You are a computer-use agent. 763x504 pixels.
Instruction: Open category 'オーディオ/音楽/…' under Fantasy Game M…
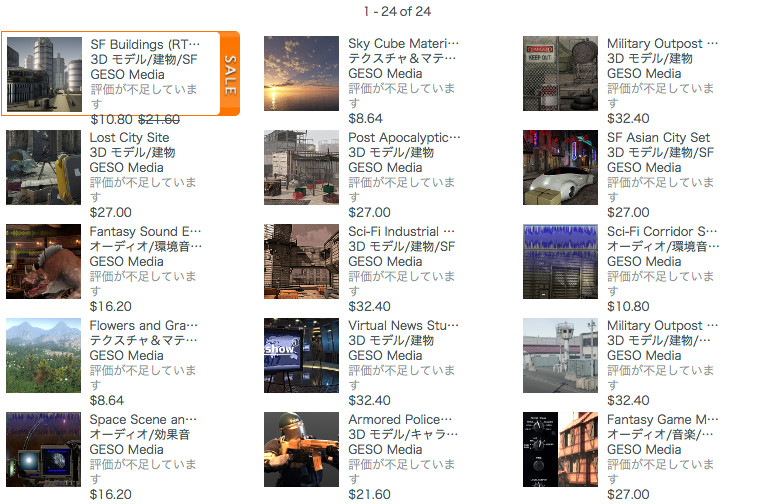660,434
